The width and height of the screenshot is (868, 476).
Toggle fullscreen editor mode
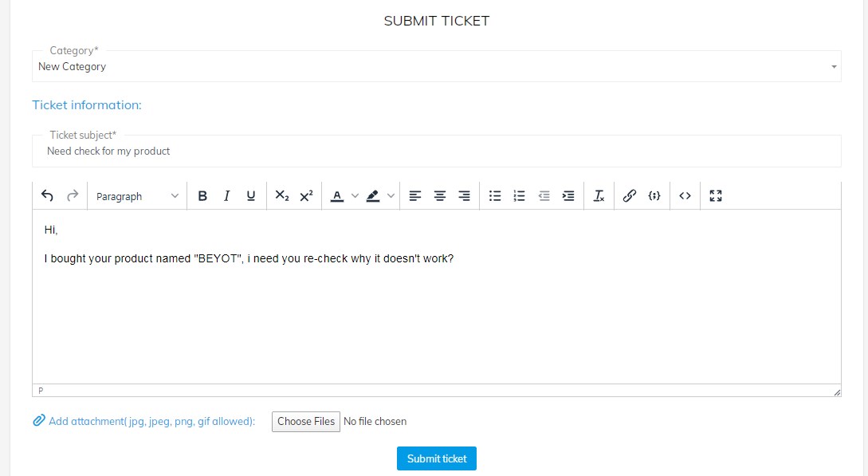[x=716, y=195]
